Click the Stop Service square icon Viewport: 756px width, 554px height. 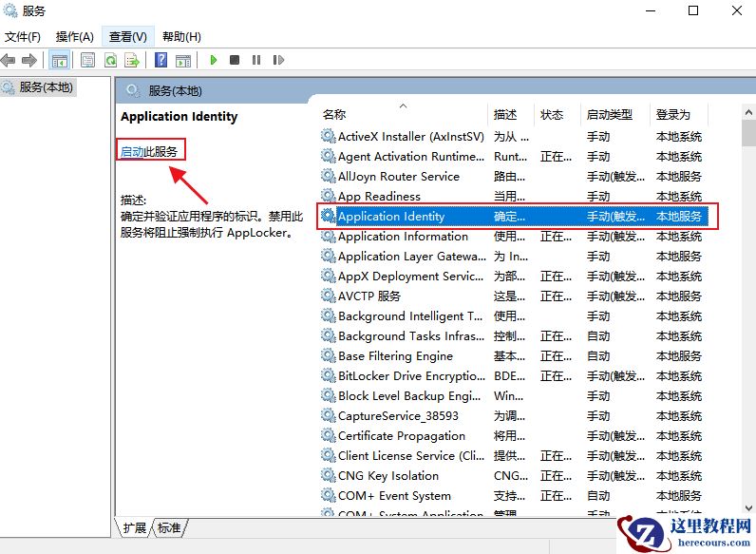tap(235, 60)
